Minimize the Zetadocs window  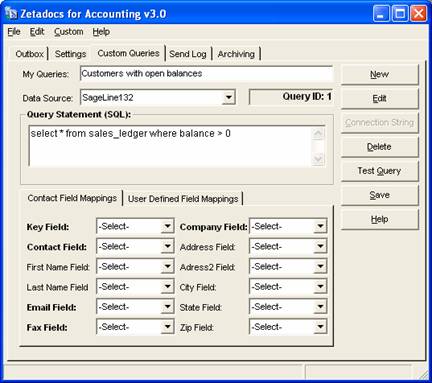[381, 14]
